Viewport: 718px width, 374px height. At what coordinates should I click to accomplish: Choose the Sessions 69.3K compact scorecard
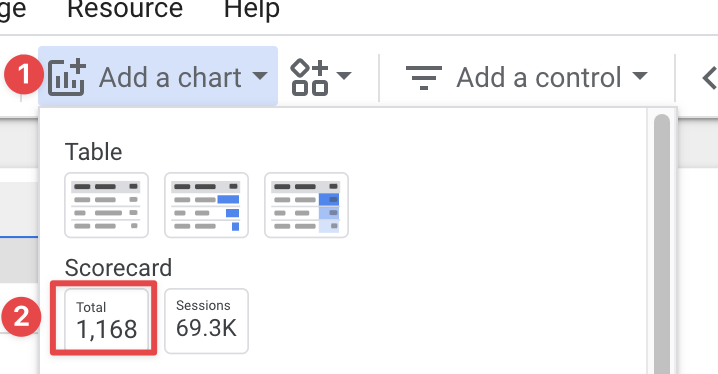(206, 321)
